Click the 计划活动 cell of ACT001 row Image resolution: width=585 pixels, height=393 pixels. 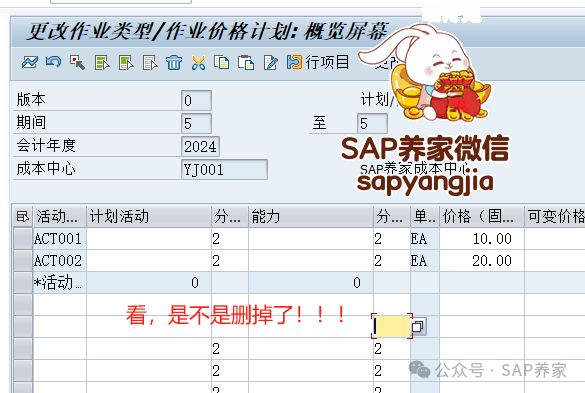point(149,238)
